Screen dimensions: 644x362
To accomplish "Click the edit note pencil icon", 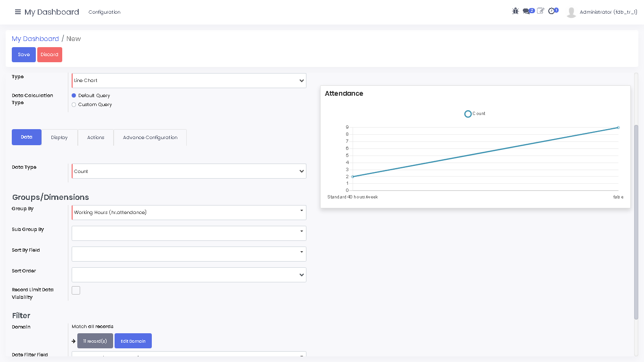I will [540, 11].
